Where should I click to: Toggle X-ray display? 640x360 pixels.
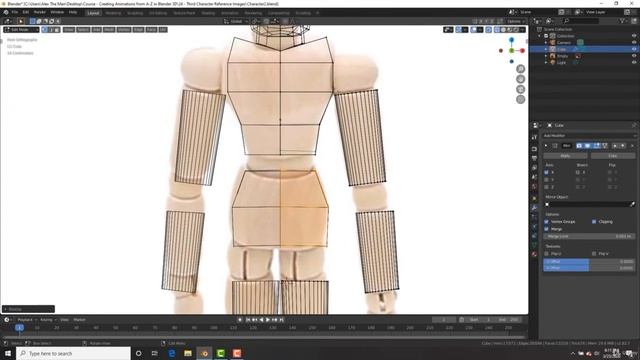tap(489, 30)
